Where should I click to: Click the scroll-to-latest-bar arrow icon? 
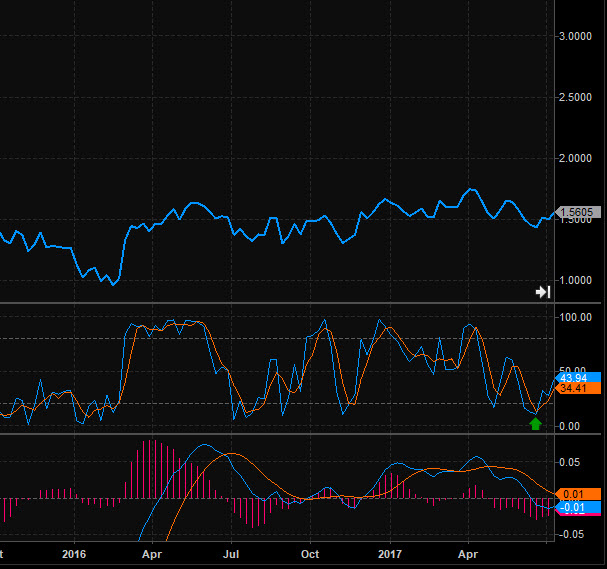543,291
